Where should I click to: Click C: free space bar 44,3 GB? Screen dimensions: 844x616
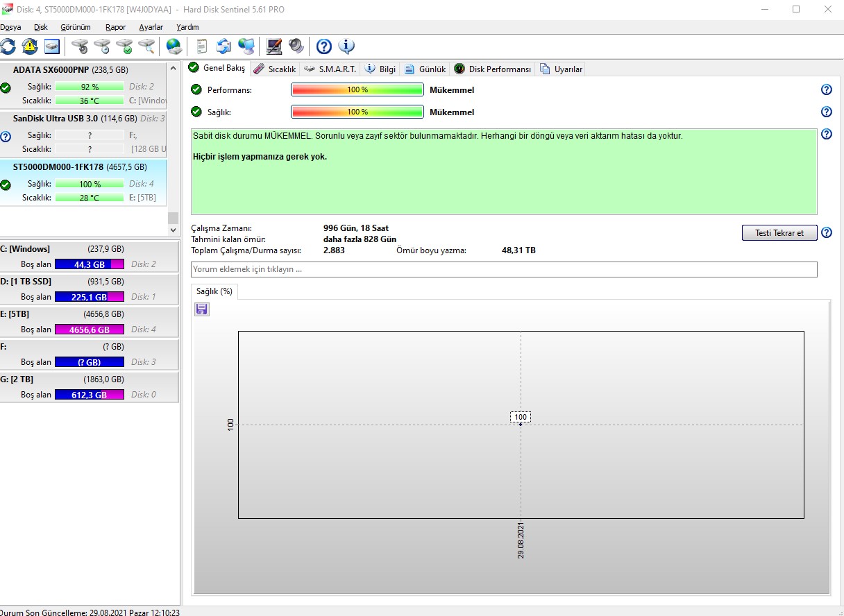coord(90,264)
